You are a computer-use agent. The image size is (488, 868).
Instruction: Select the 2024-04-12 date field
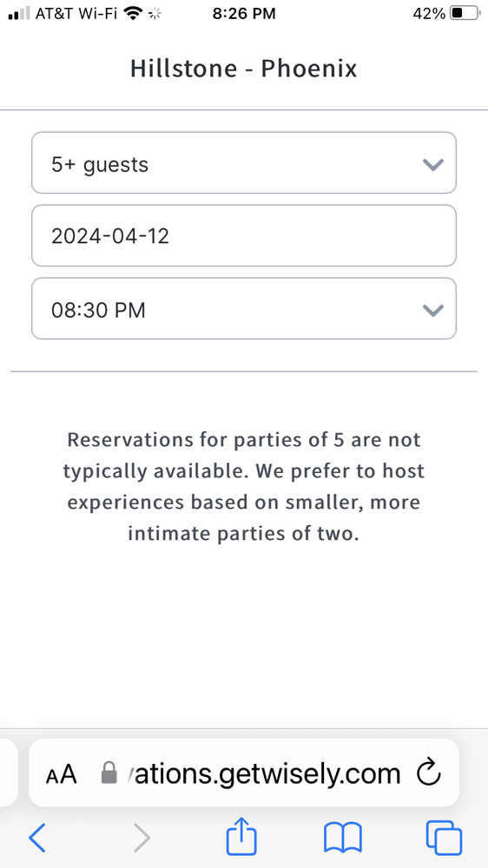(x=244, y=236)
